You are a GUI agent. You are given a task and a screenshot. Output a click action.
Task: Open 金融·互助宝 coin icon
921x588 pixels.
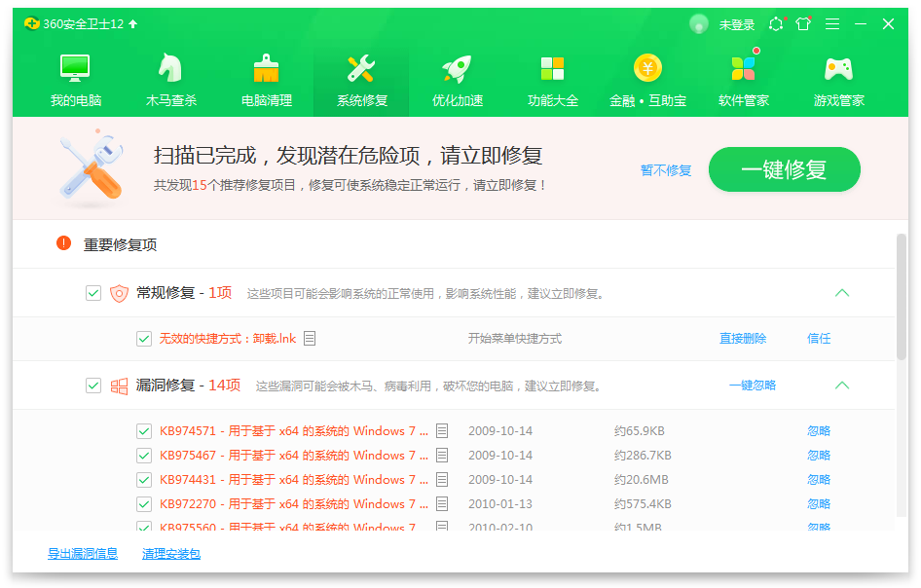647,68
